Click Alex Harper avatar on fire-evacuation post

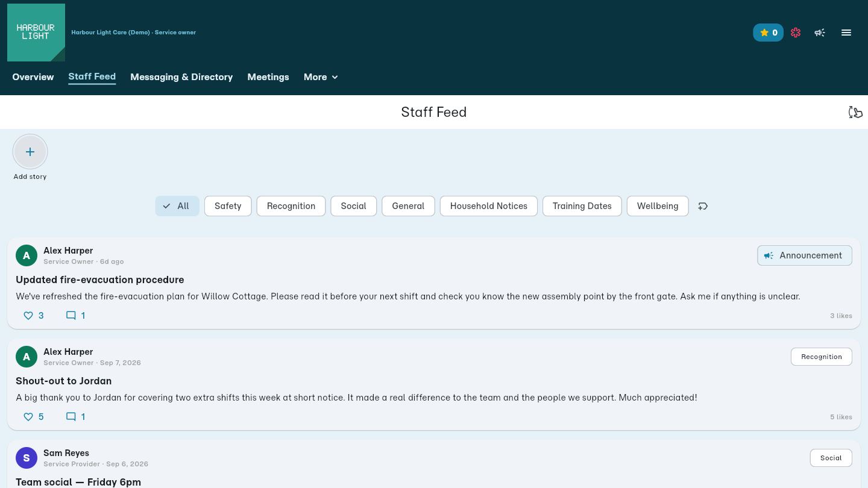click(27, 255)
